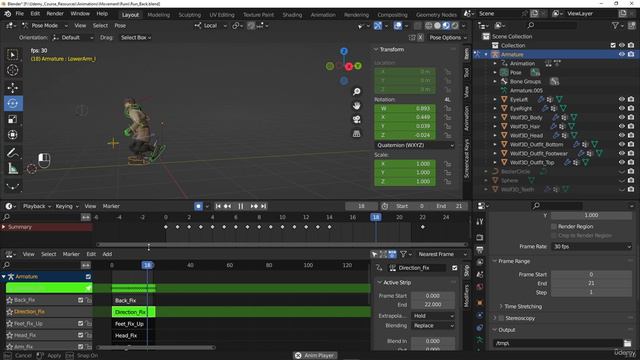Expand Bone Groups in outliner
This screenshot has height=360, width=640.
(495, 81)
